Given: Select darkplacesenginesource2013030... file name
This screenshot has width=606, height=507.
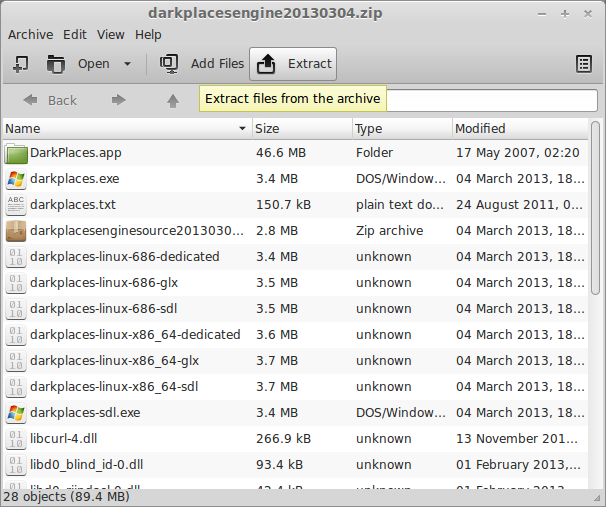Looking at the screenshot, I should pyautogui.click(x=137, y=231).
